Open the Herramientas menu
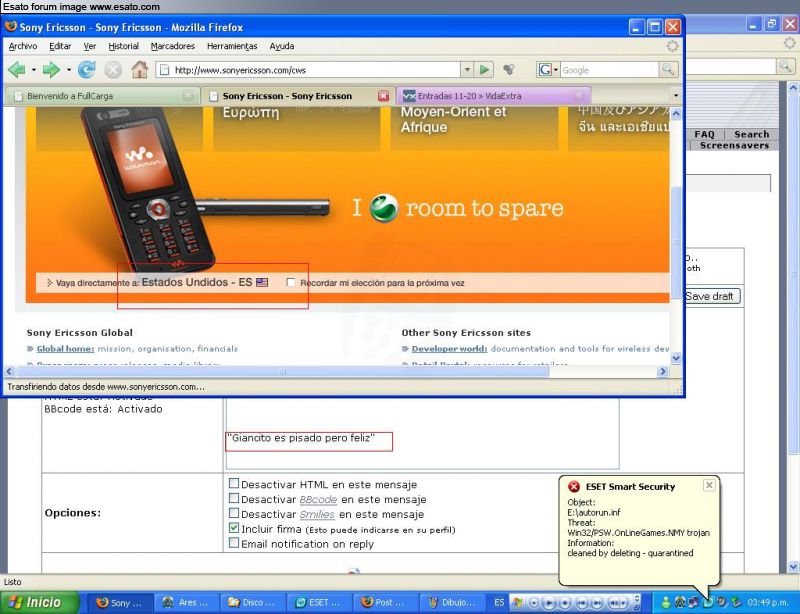 point(232,46)
